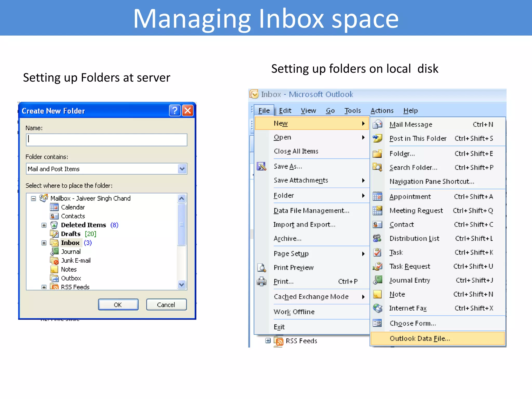The image size is (532, 399).
Task: Collapse the Mailbox - Jaiveer Singh Chand node
Action: click(33, 198)
